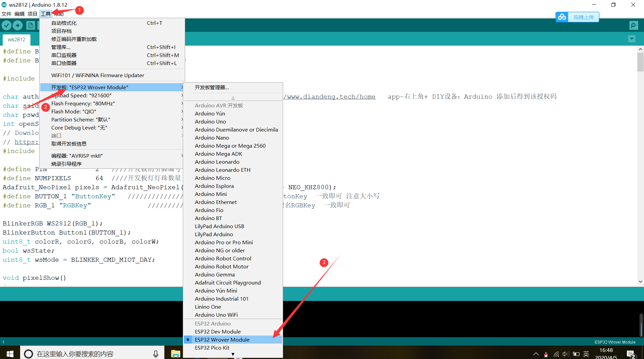
Task: Open 开发板管理器... entry
Action: (233, 87)
